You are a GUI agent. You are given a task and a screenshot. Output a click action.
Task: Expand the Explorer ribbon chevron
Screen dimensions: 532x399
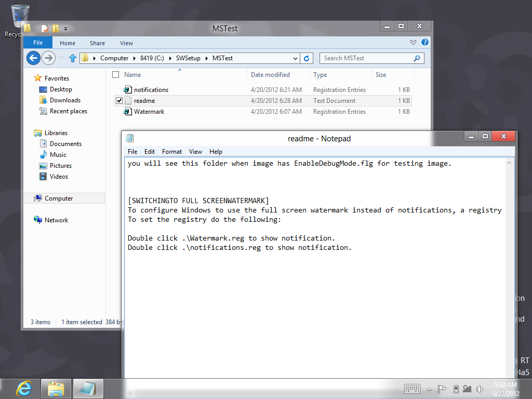point(413,43)
